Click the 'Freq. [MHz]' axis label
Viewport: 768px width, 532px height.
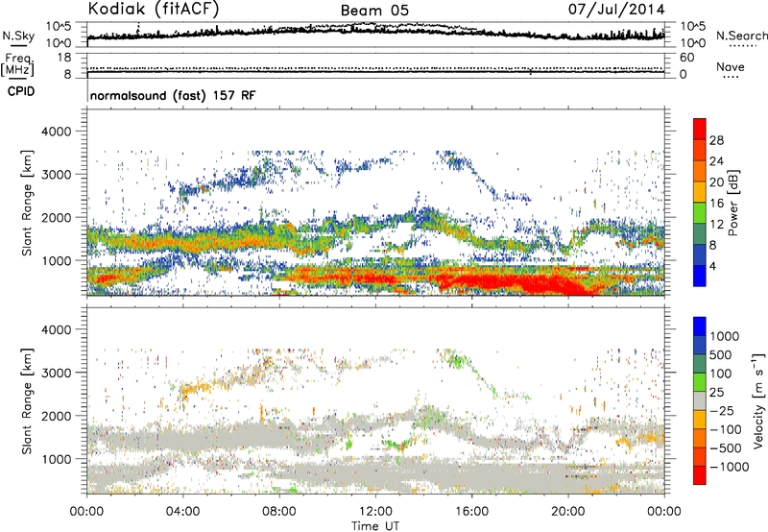pos(18,65)
